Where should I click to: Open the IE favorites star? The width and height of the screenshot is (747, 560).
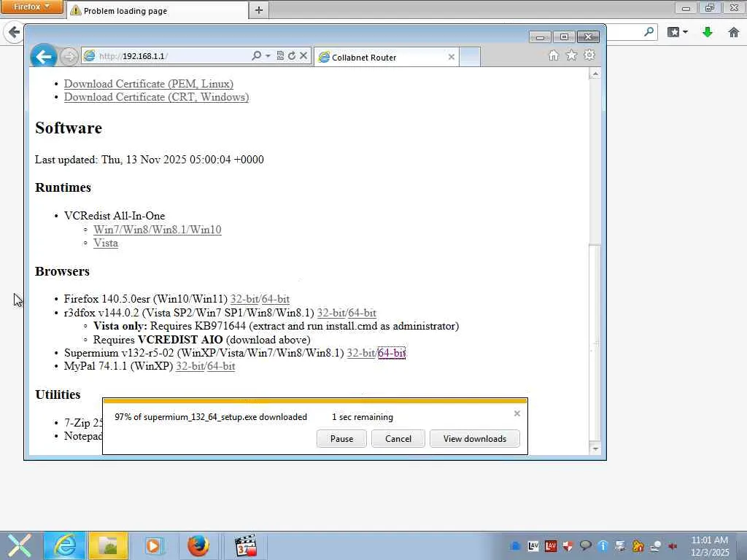(x=571, y=55)
